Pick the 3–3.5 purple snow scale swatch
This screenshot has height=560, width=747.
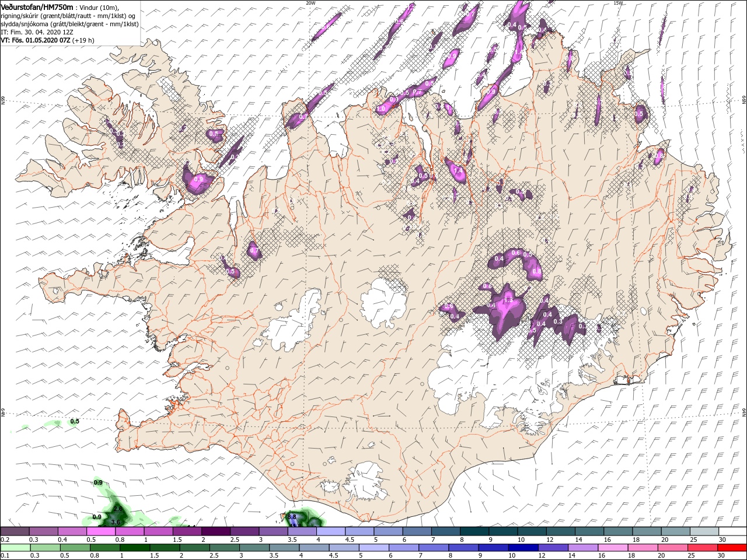click(x=273, y=531)
